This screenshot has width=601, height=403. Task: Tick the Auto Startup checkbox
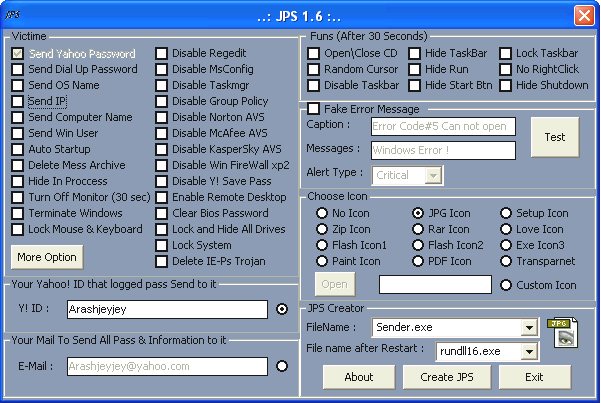18,149
